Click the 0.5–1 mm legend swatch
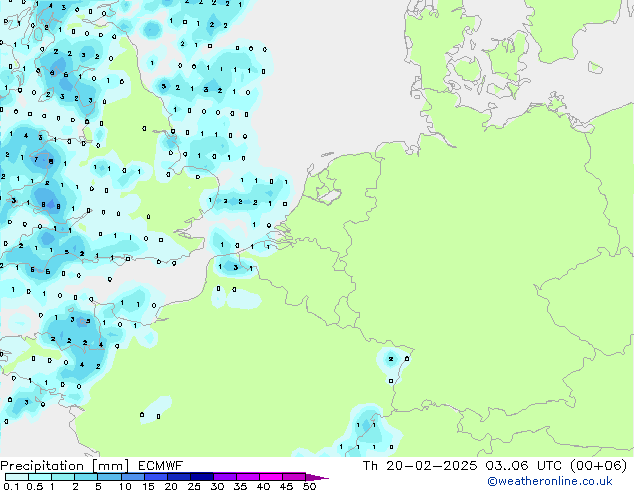 point(40,477)
